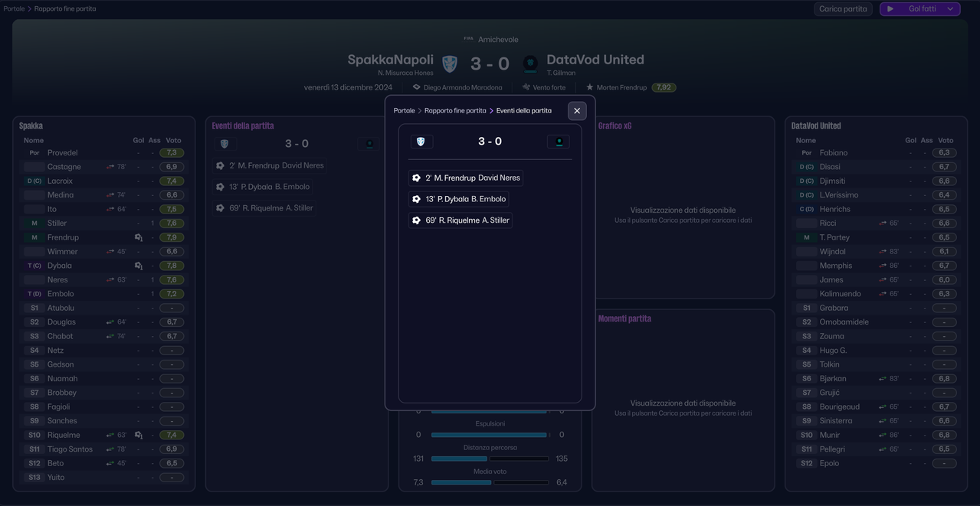Click the Portale breadcrumb at top left

click(14, 9)
